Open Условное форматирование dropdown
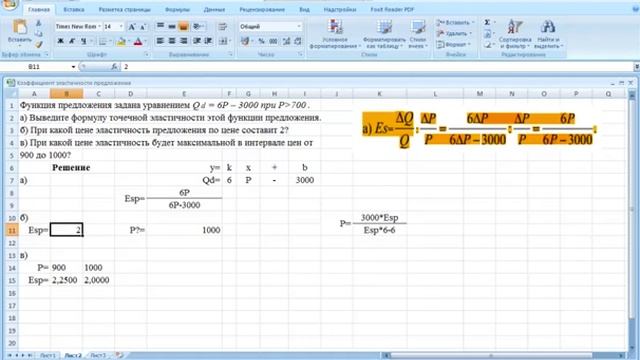The width and height of the screenshot is (640, 360). coord(334,34)
